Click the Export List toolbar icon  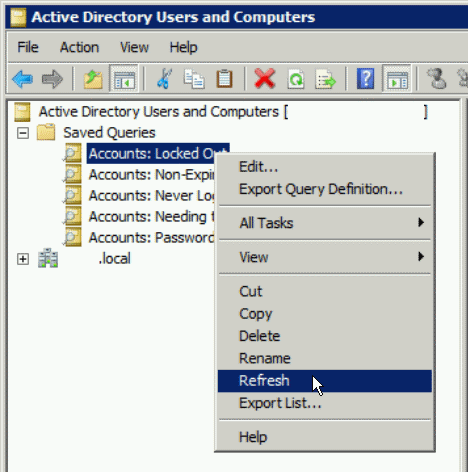(x=325, y=79)
